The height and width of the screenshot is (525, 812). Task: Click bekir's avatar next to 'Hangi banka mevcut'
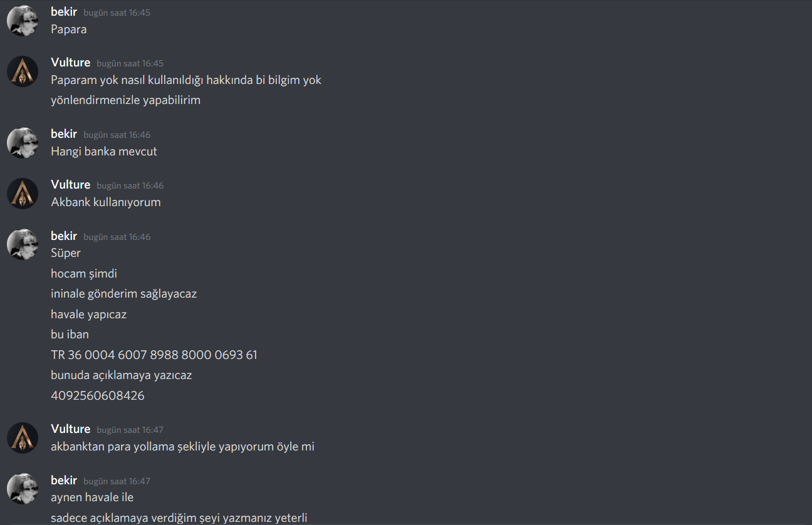23,143
